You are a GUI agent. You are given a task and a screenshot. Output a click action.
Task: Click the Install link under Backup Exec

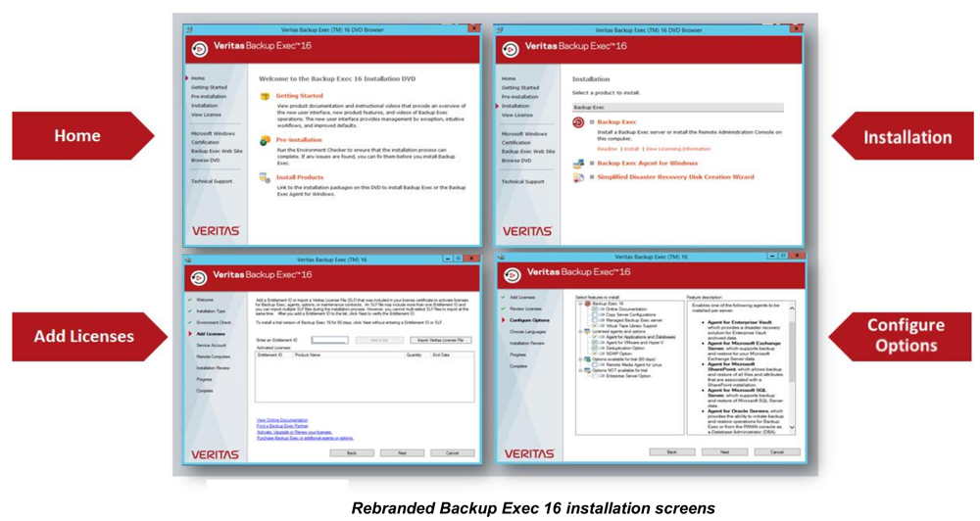click(632, 149)
